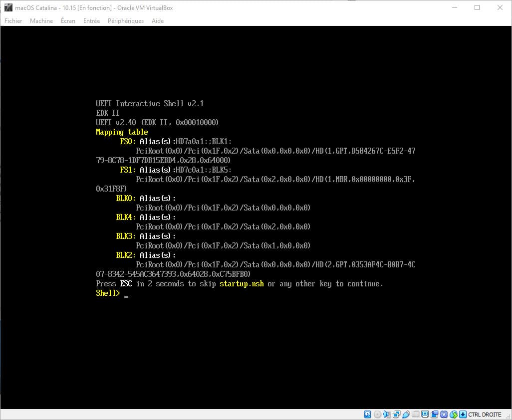
Task: Click the network adapter status icon
Action: click(396, 415)
